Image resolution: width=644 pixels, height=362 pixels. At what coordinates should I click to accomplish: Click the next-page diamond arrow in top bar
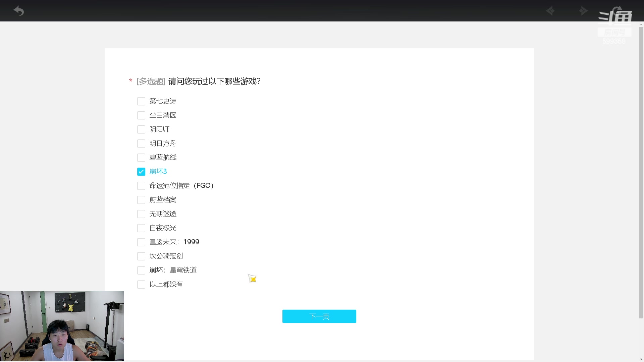583,11
